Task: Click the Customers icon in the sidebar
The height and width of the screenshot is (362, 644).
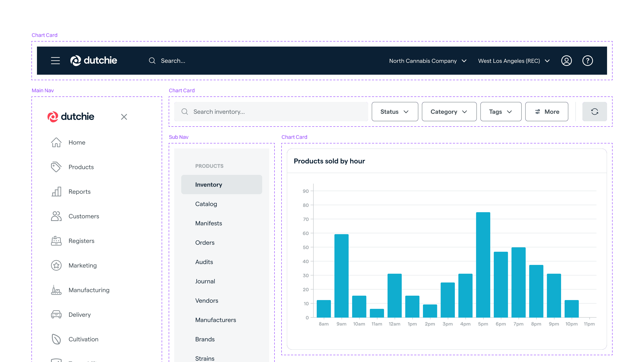Action: click(56, 216)
